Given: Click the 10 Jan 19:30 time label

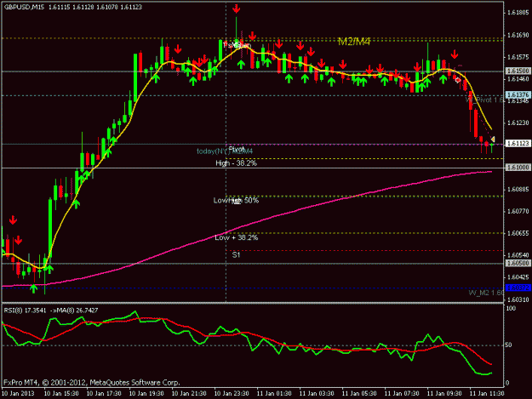Looking at the screenshot, I should pyautogui.click(x=146, y=394).
